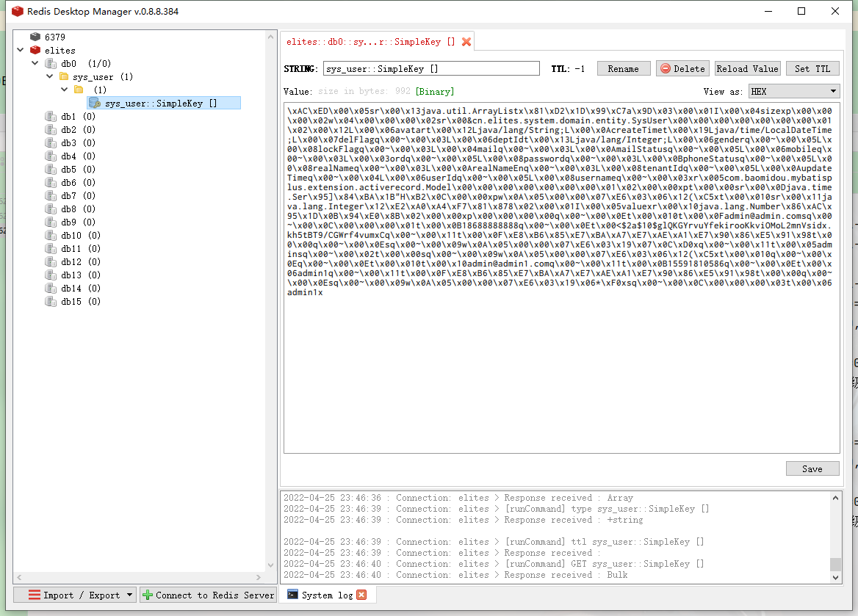Collapse the sys_user namespace folder
Image resolution: width=858 pixels, height=616 pixels.
pyautogui.click(x=49, y=76)
